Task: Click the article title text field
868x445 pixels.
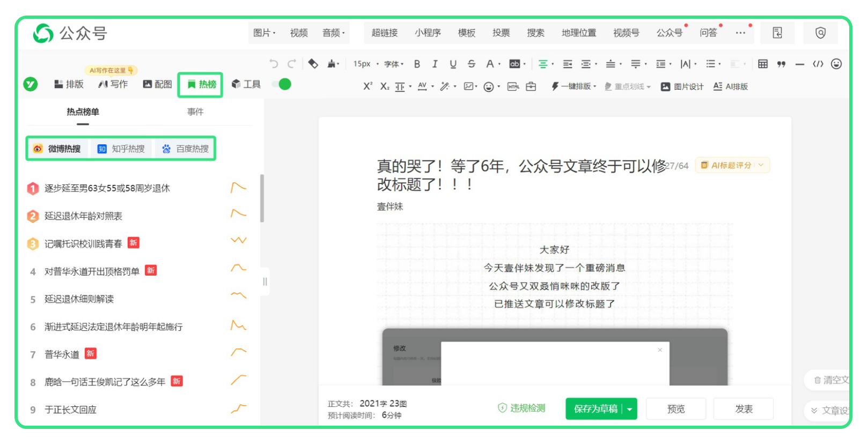Action: (x=521, y=175)
